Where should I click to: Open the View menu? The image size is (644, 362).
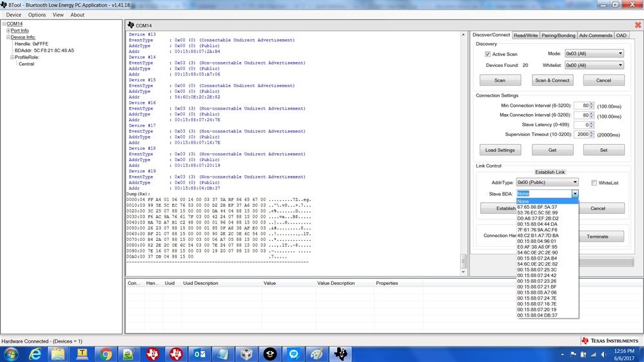(x=58, y=15)
